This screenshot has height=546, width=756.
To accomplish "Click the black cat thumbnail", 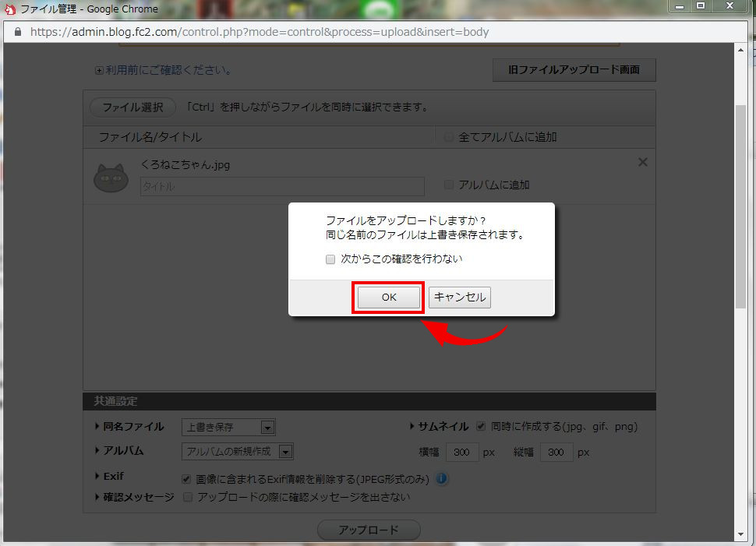I will tap(111, 178).
